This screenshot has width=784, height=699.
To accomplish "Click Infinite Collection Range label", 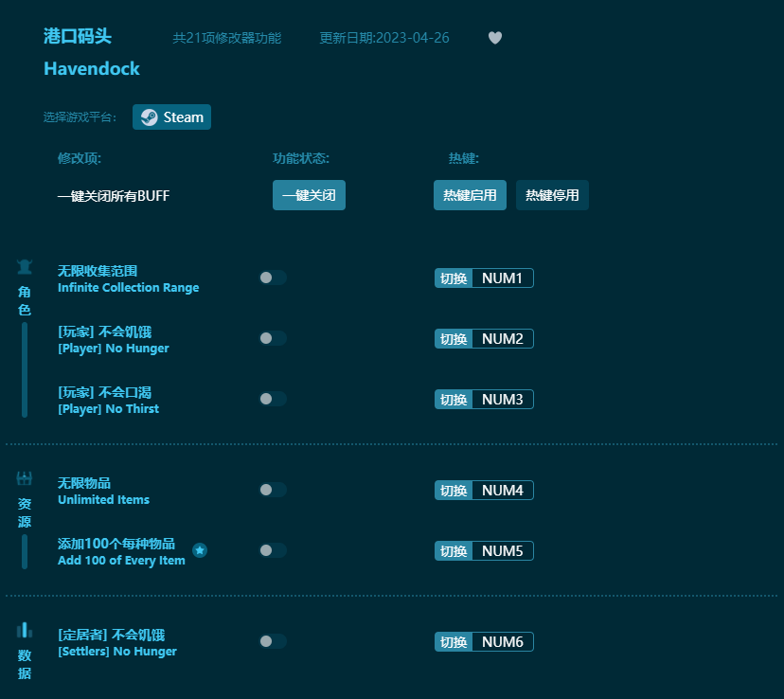I will [x=128, y=288].
